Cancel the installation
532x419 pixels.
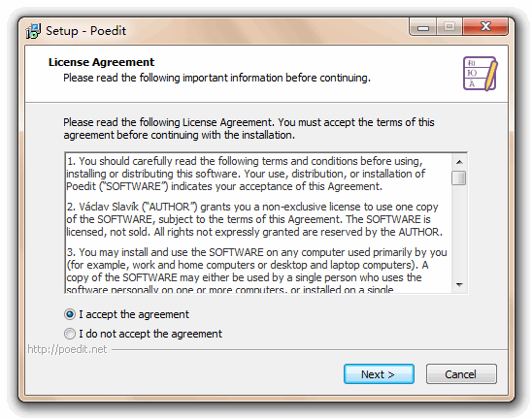coord(461,374)
